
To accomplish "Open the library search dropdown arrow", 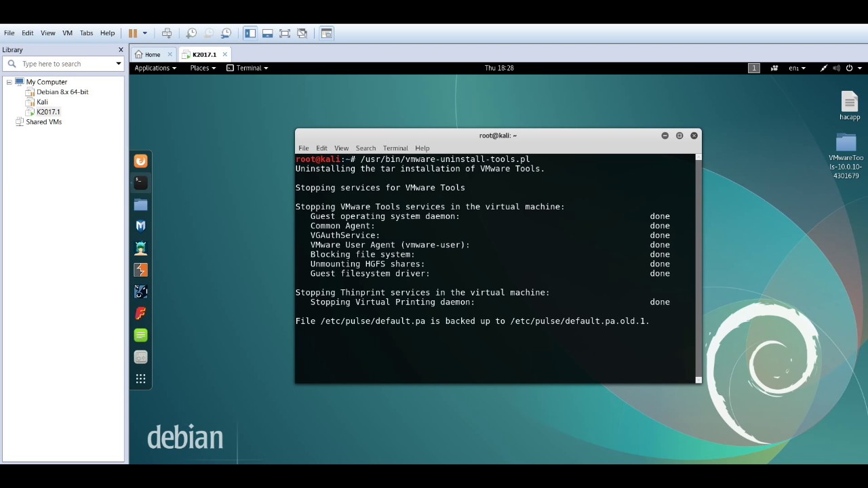I will [x=118, y=64].
